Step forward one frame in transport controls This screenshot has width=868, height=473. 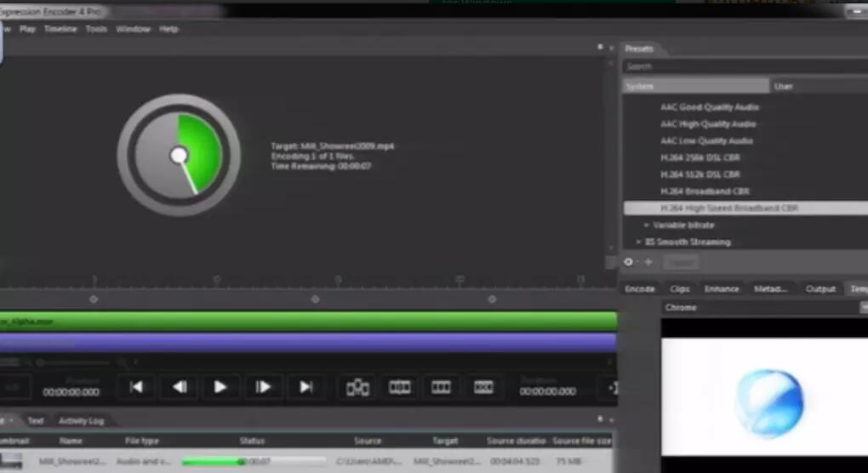pyautogui.click(x=264, y=387)
